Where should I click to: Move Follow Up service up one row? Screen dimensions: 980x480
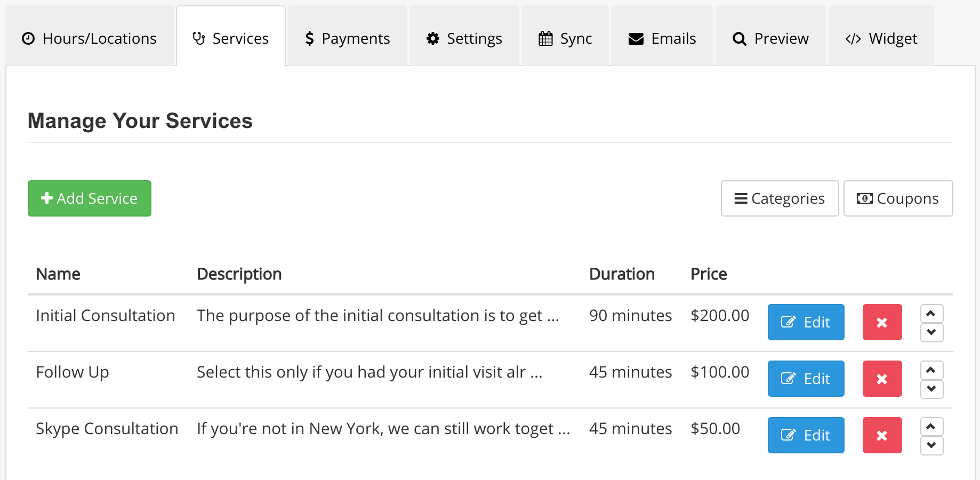[931, 370]
